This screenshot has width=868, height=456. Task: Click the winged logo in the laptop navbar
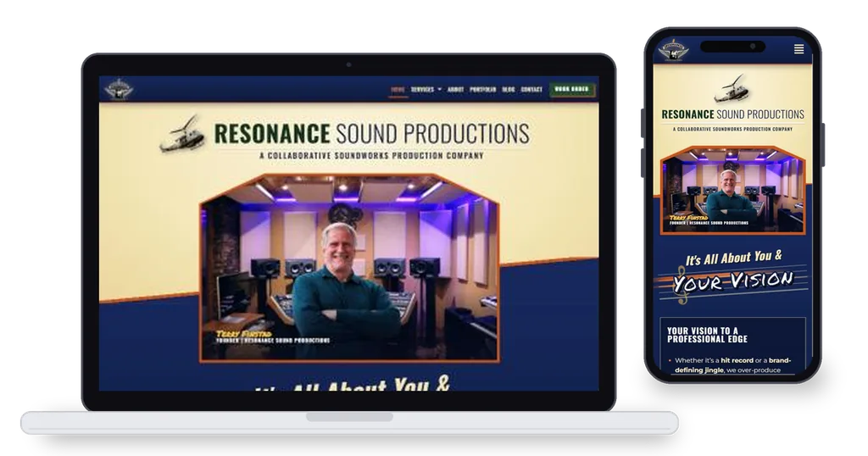pos(119,89)
